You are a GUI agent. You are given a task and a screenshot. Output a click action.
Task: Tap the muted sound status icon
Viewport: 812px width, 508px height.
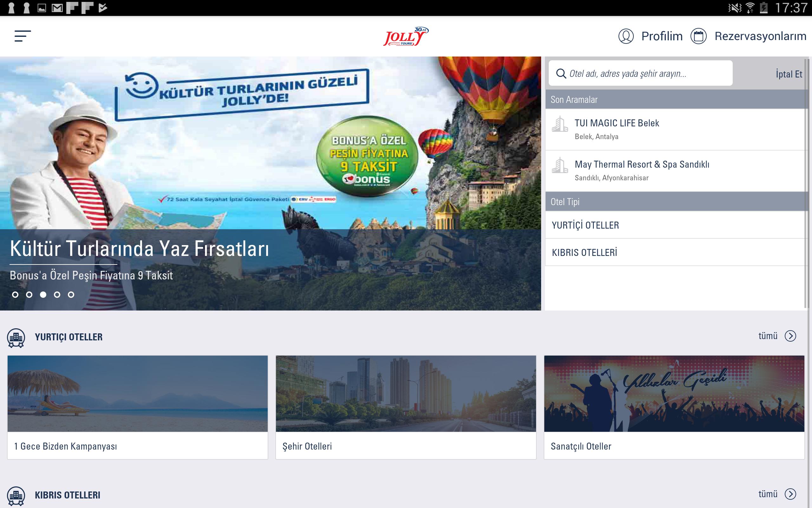click(x=735, y=8)
